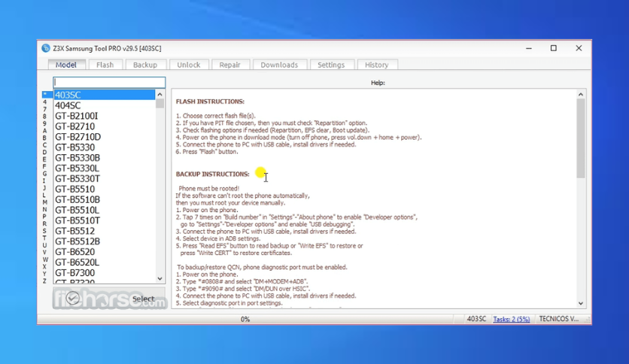The image size is (629, 364).
Task: Click the model list scrollbar thumb
Action: point(160,104)
